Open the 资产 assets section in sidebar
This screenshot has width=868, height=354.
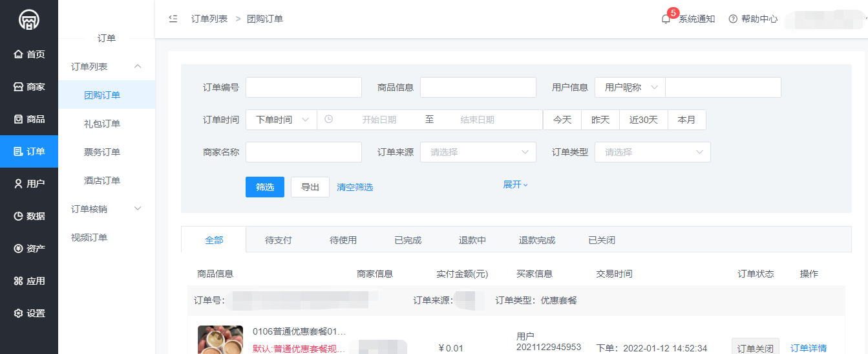coord(29,249)
